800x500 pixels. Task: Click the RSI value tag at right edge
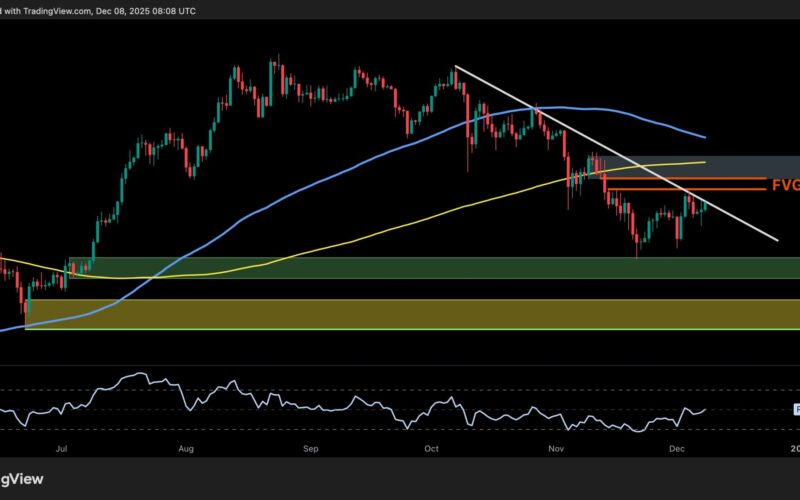click(x=796, y=409)
